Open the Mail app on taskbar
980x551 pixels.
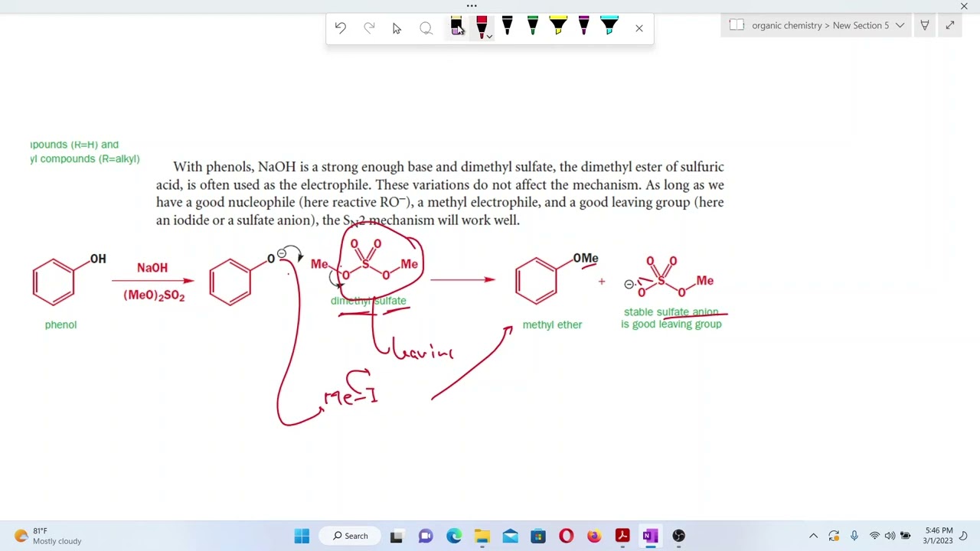coord(510,536)
